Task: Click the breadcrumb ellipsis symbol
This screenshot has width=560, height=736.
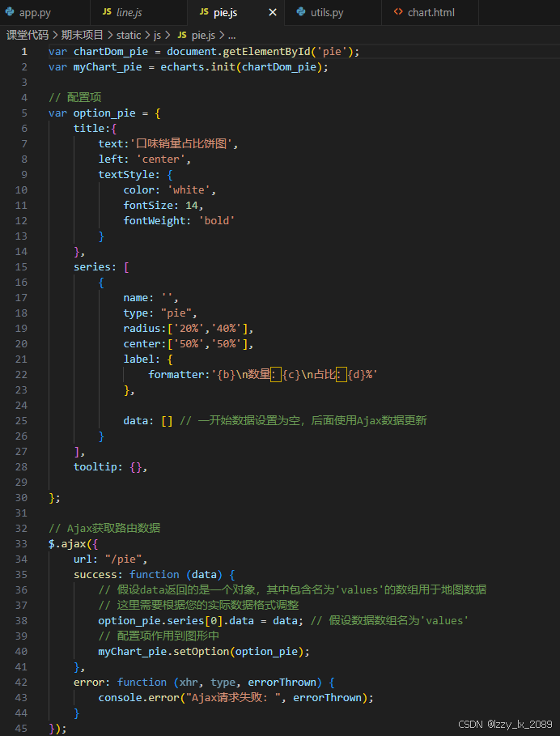Action: tap(231, 36)
